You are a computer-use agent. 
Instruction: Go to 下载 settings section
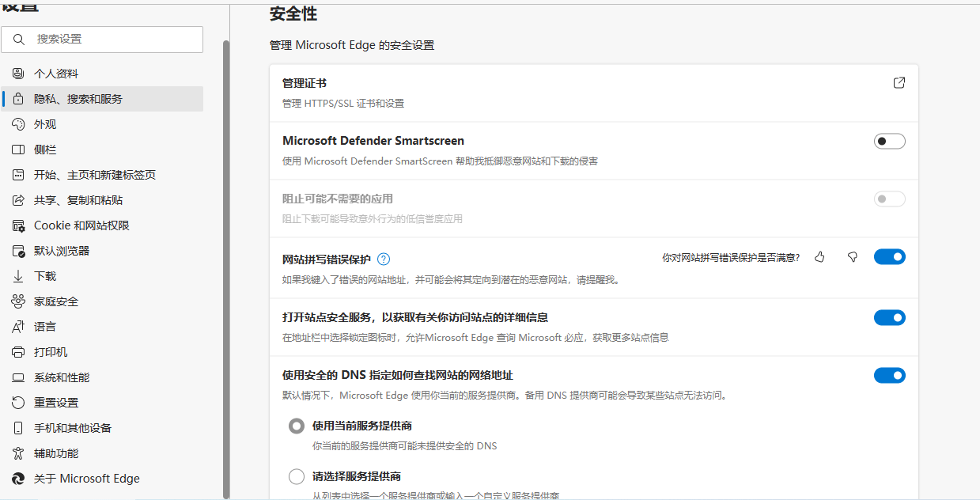[x=102, y=276]
